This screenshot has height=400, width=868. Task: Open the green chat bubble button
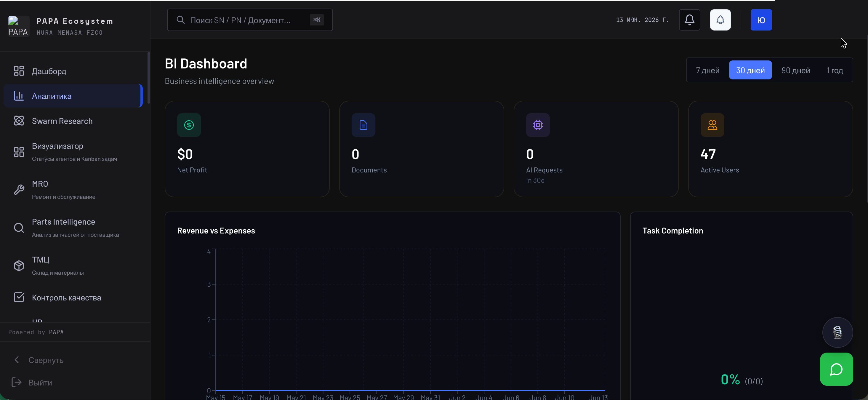(836, 369)
